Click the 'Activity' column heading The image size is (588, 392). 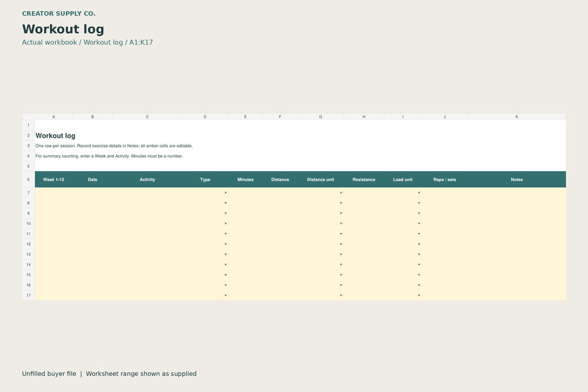pyautogui.click(x=148, y=180)
